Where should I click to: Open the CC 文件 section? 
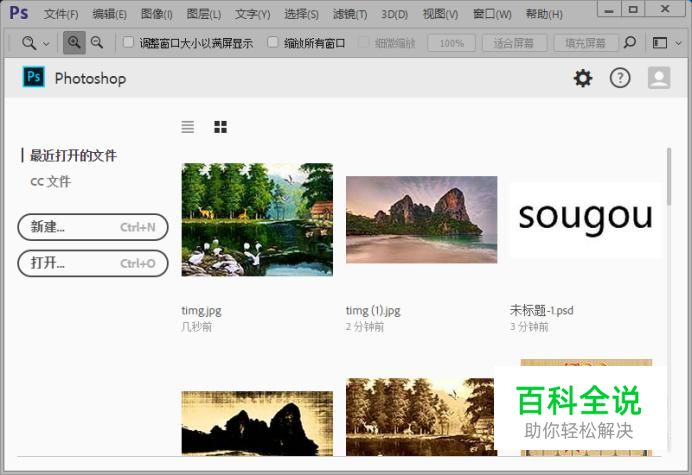(50, 182)
